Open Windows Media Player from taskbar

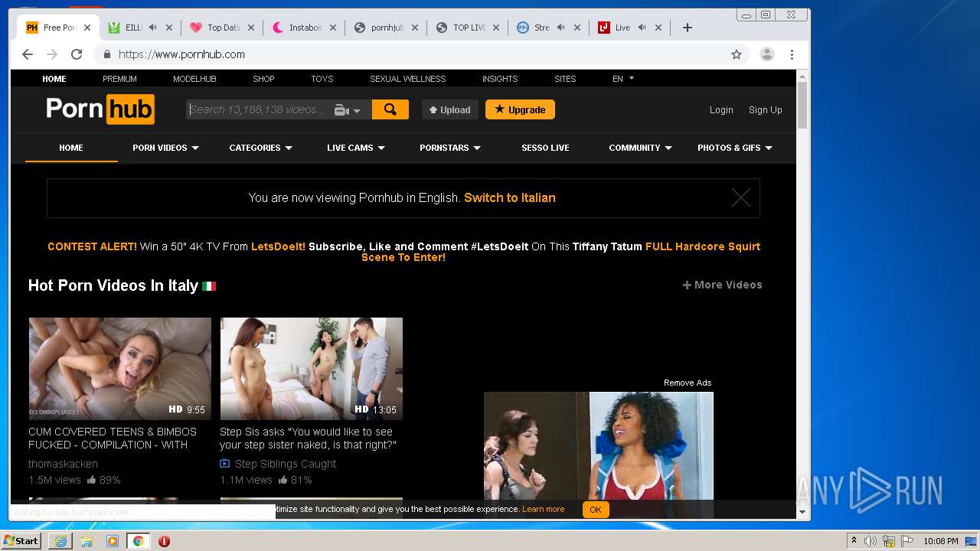pos(113,541)
